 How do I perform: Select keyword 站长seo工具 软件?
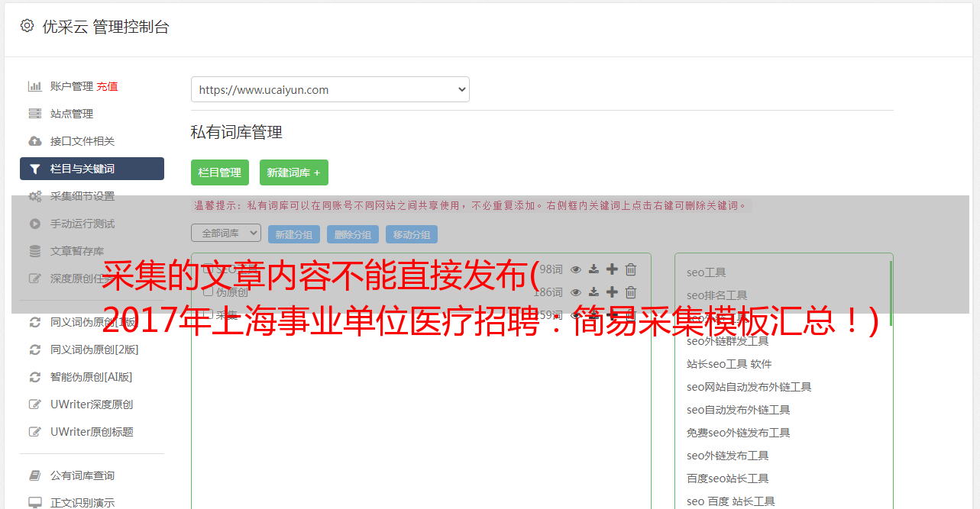pos(729,364)
